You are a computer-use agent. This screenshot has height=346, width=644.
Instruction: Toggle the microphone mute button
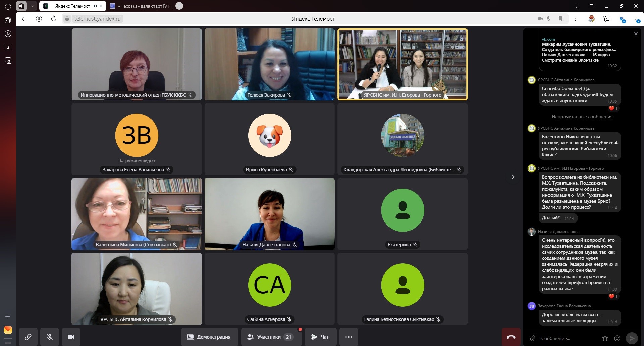pyautogui.click(x=50, y=337)
